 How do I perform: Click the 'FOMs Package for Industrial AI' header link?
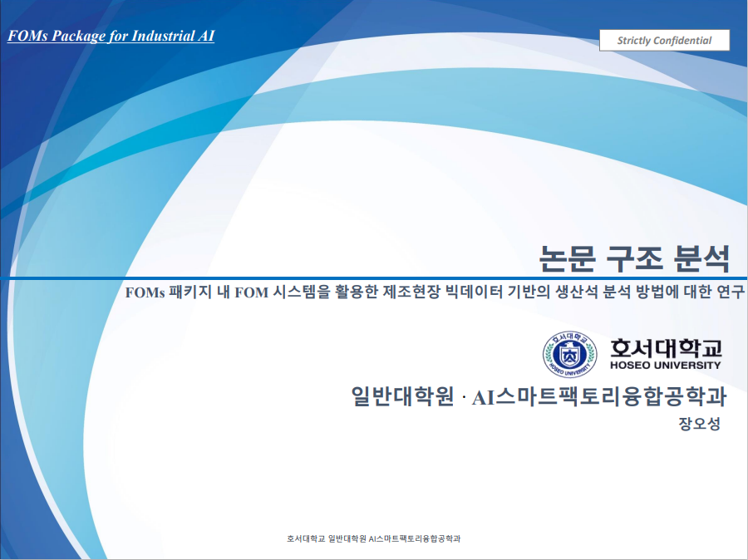[111, 36]
